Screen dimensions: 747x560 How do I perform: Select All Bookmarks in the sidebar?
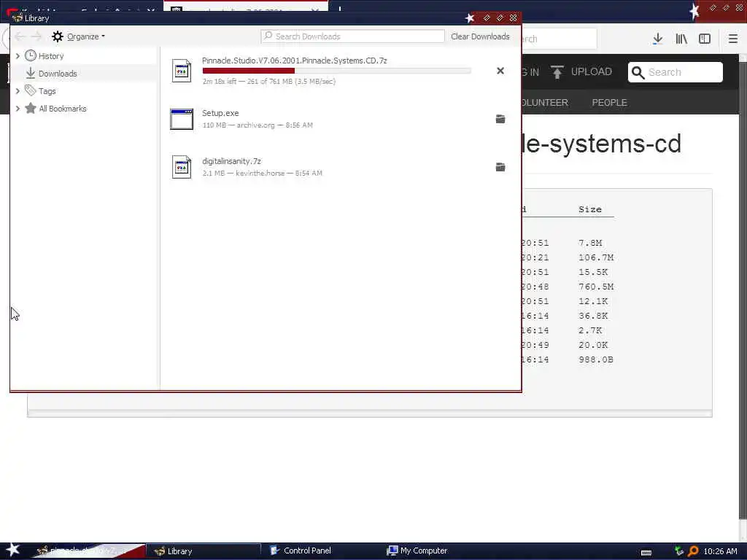point(63,109)
